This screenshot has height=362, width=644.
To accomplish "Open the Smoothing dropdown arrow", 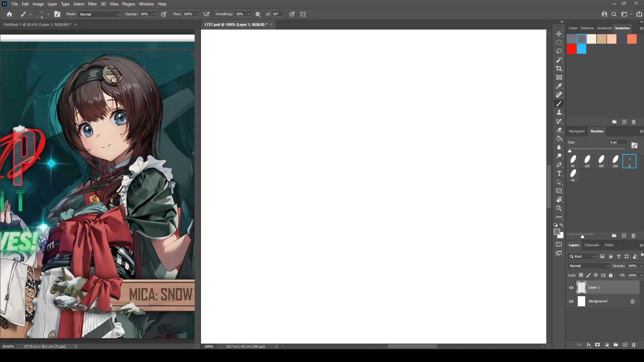I will (x=249, y=14).
